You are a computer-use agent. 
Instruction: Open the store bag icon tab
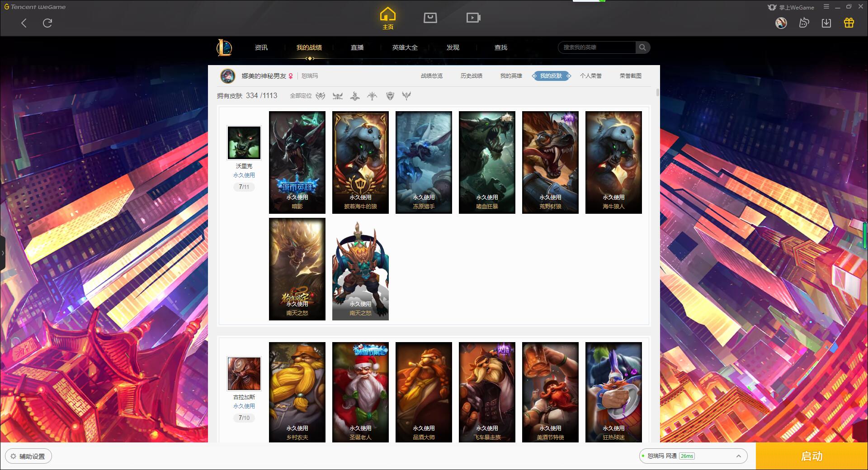430,18
